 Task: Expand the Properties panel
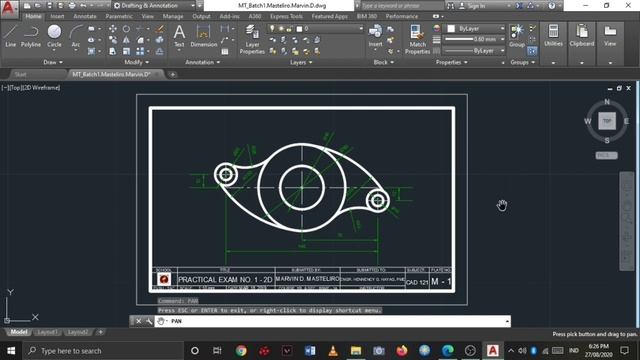click(x=451, y=62)
